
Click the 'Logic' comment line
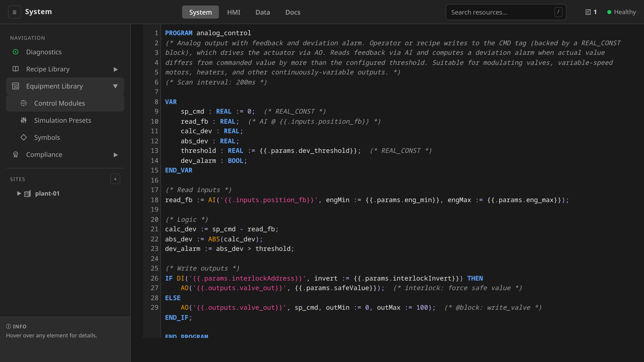(x=187, y=219)
